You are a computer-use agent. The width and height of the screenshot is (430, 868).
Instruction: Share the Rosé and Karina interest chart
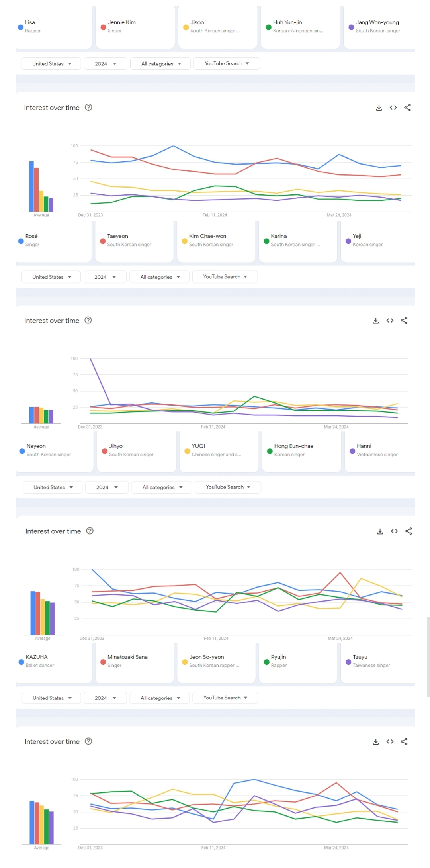404,321
